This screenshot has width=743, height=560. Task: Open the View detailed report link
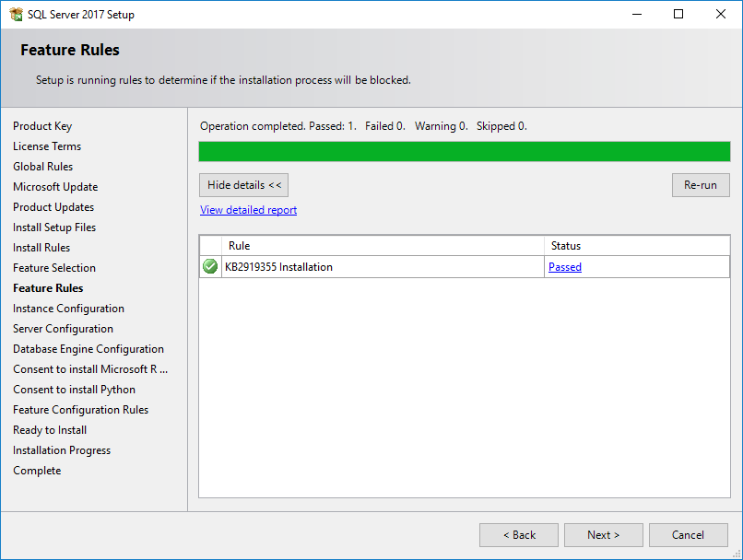[248, 210]
